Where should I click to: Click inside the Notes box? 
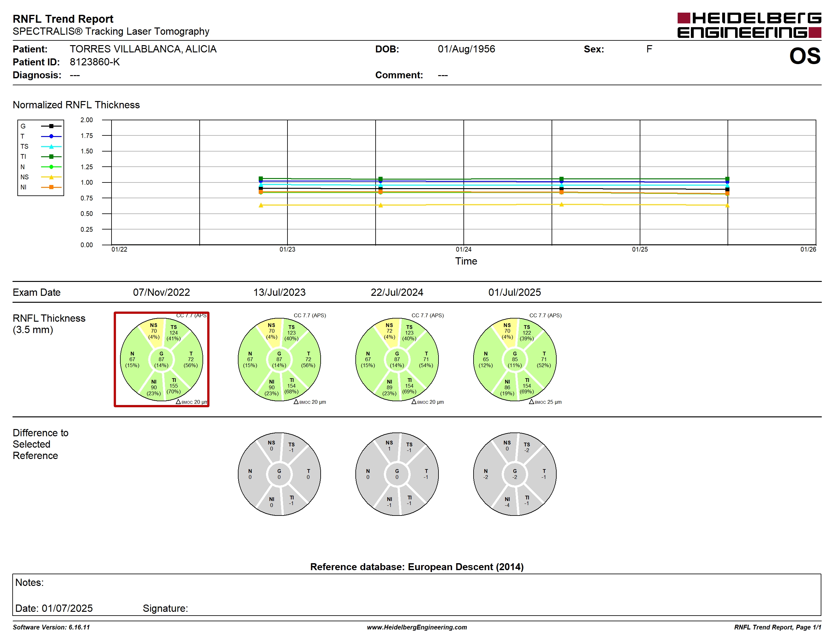417,594
